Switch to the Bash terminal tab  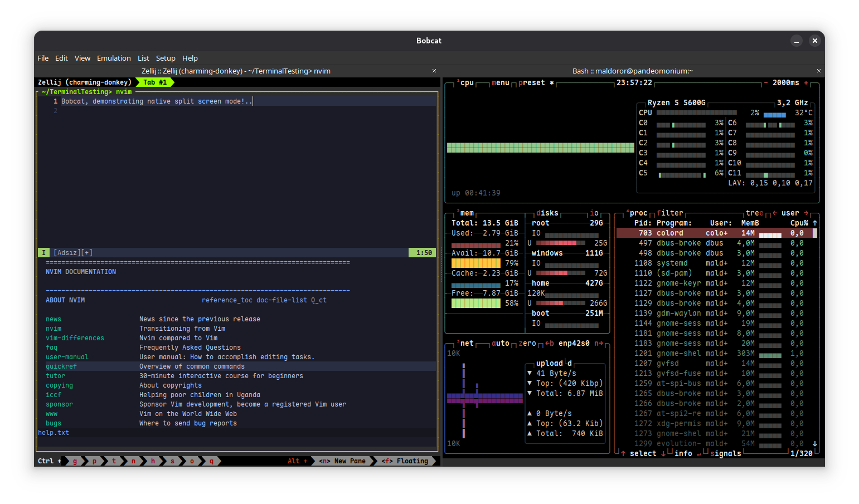coord(632,71)
